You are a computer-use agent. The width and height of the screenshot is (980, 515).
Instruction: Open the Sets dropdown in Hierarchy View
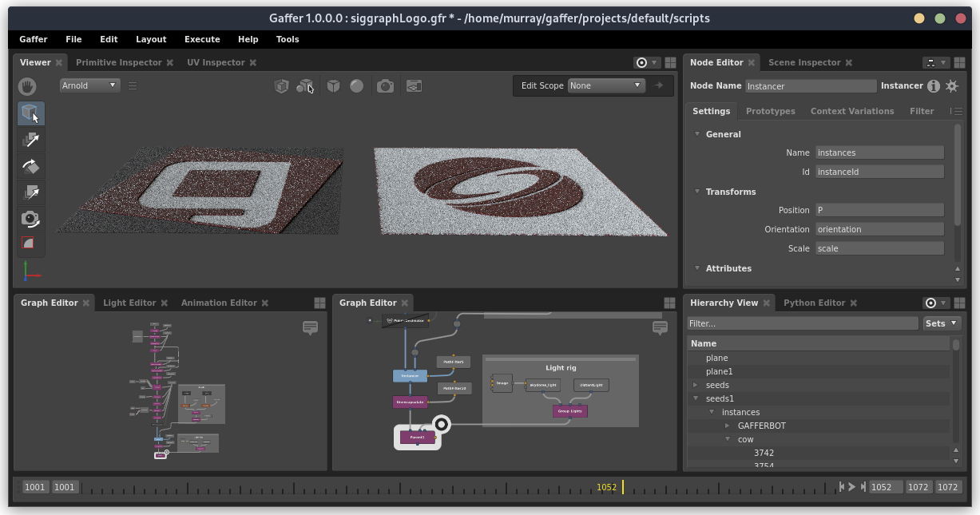click(x=942, y=323)
